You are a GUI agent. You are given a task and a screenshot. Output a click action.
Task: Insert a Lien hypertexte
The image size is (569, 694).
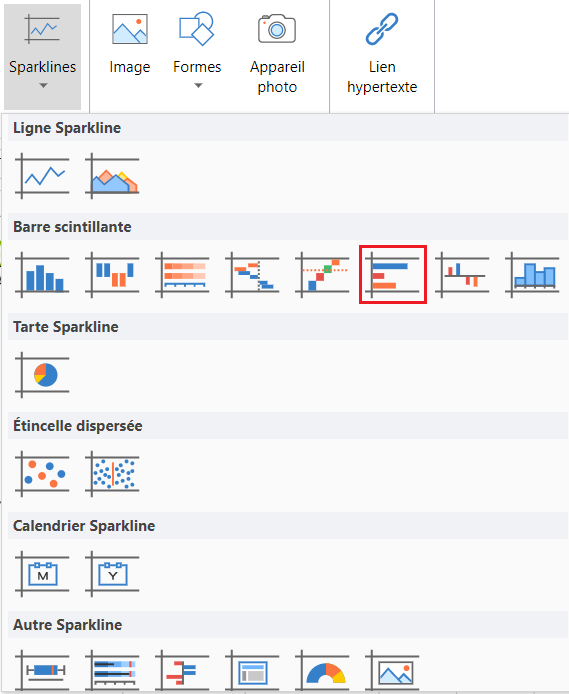[x=382, y=54]
